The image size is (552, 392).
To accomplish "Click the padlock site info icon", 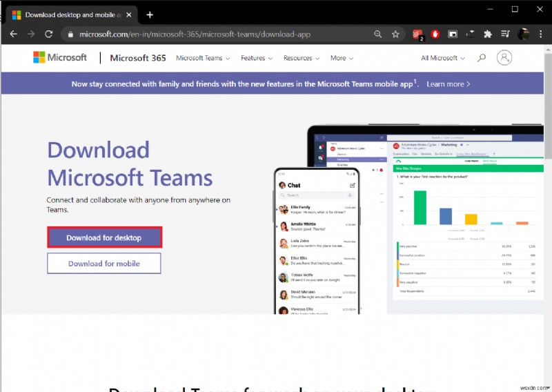I will tap(70, 35).
